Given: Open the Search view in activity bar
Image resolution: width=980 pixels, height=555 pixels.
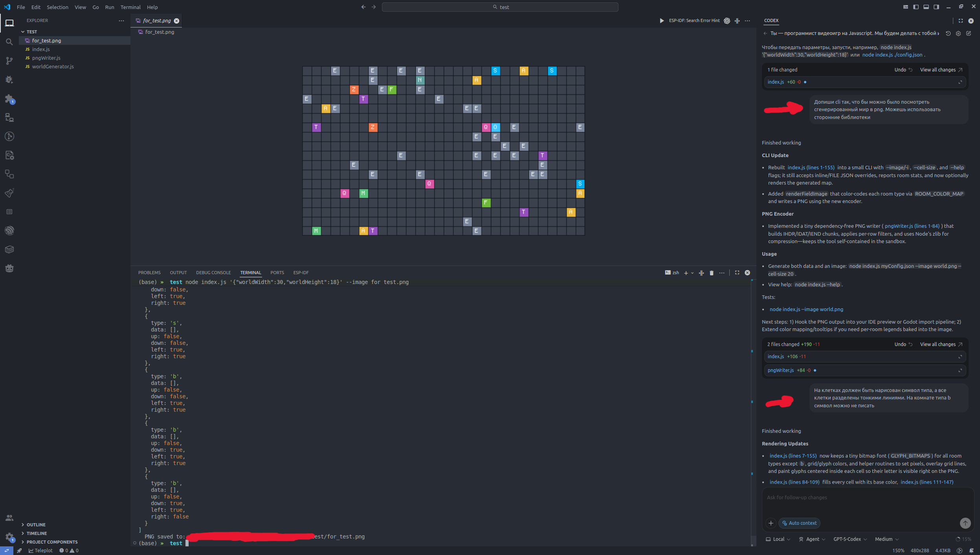Looking at the screenshot, I should point(9,42).
